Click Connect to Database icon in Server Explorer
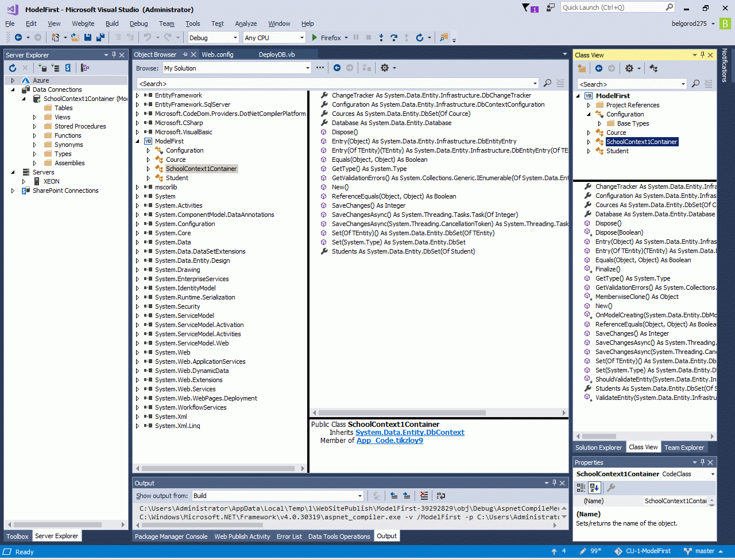This screenshot has height=560, width=735. [x=43, y=68]
